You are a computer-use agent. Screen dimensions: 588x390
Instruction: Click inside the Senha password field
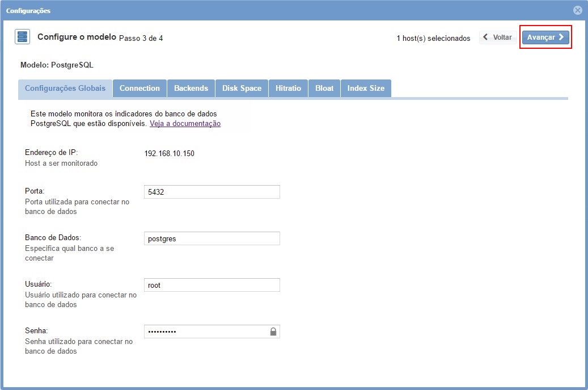204,332
